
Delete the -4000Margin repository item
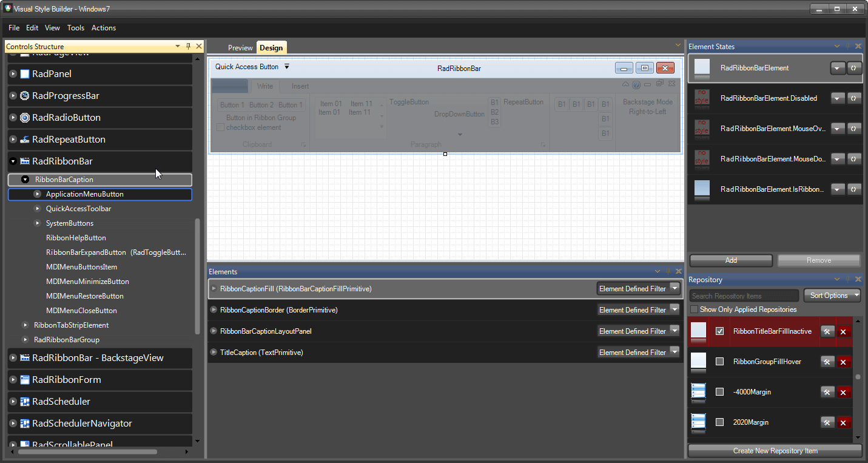pos(844,392)
